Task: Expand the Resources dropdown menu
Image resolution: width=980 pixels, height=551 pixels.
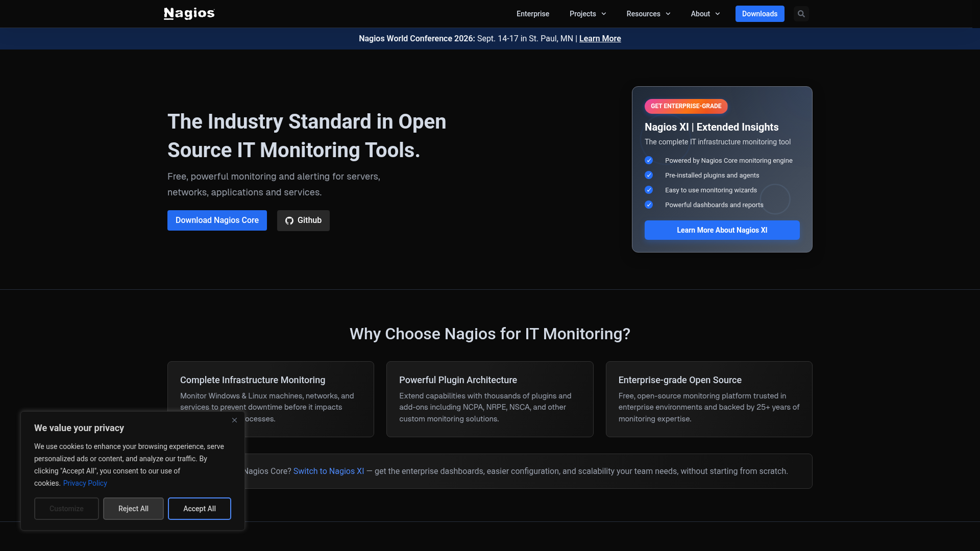Action: coord(648,14)
